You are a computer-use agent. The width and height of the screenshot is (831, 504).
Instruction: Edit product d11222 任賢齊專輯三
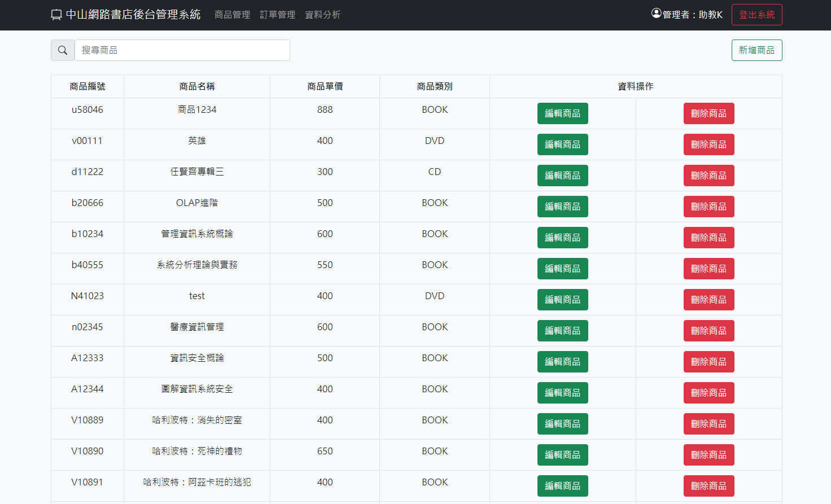click(x=562, y=176)
